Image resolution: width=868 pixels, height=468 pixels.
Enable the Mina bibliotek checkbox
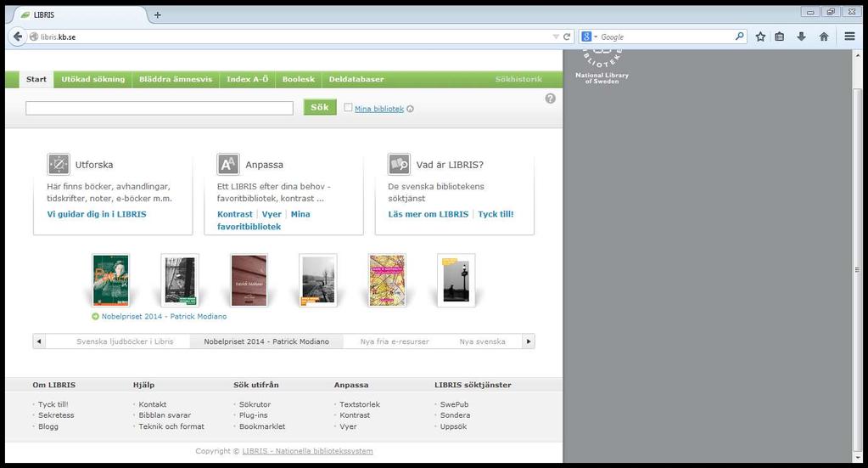tap(348, 108)
